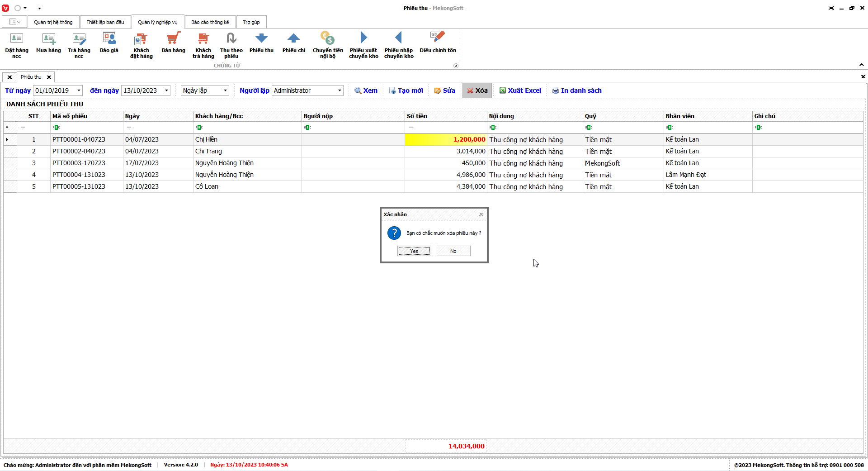Viewport: 868px width, 471px height.
Task: Select the Phiếu thu document tab
Action: click(x=31, y=77)
